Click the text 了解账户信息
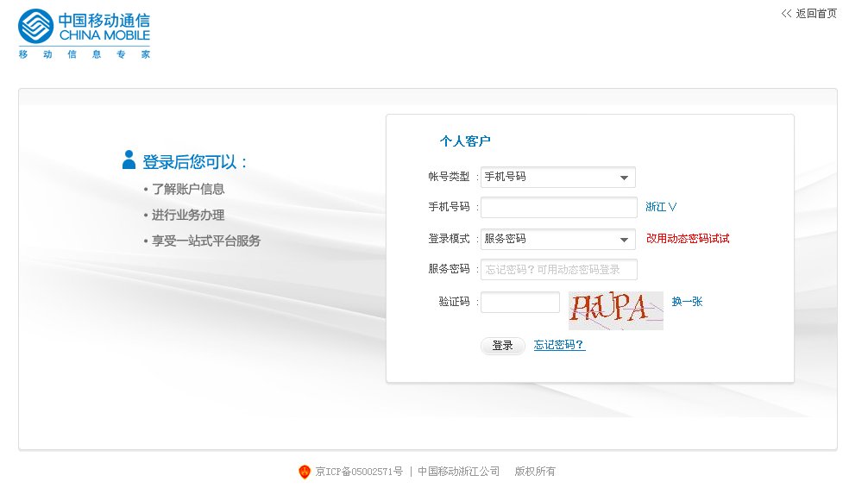The width and height of the screenshot is (868, 488). point(188,189)
